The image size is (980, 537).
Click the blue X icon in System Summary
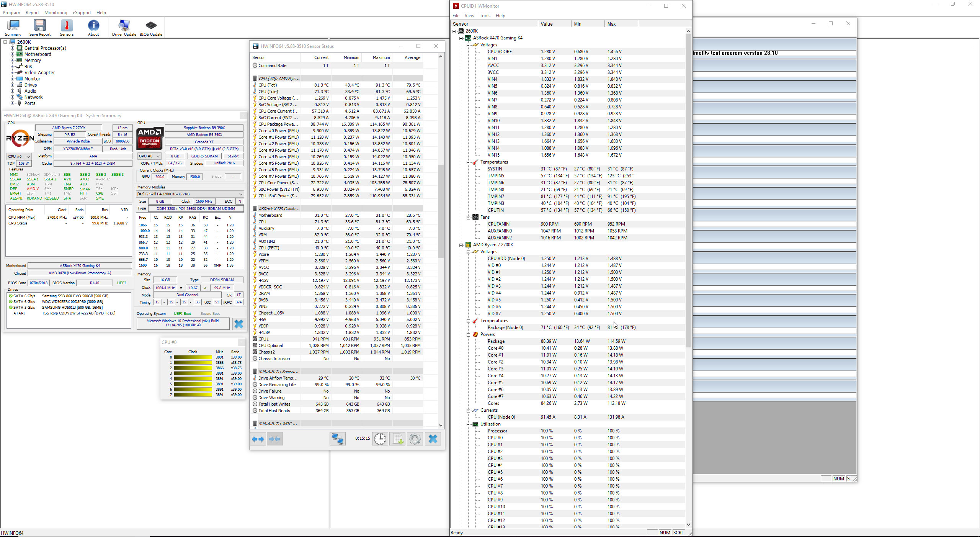coord(239,324)
